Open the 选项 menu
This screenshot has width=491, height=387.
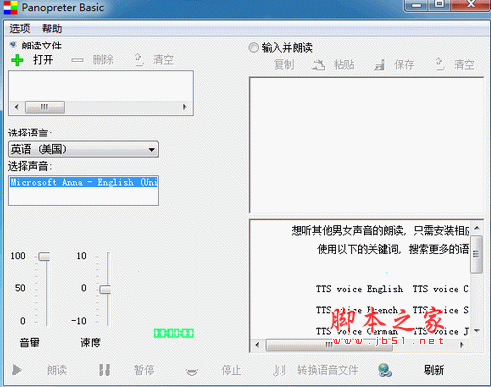[x=20, y=28]
